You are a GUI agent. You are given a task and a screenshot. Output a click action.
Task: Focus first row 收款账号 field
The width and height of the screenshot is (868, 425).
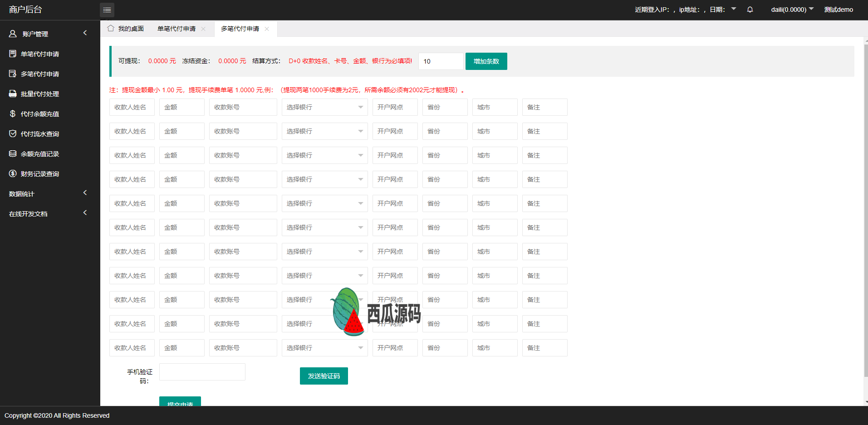click(243, 107)
